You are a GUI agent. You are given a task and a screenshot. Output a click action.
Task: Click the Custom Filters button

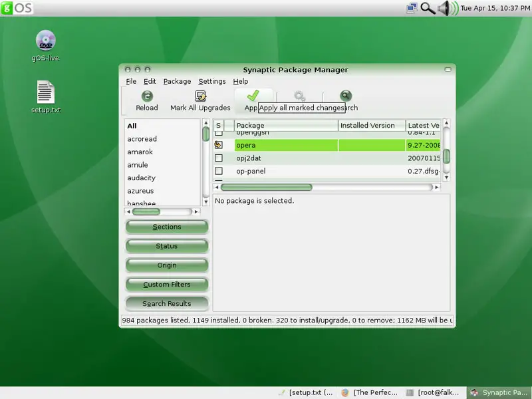click(167, 285)
